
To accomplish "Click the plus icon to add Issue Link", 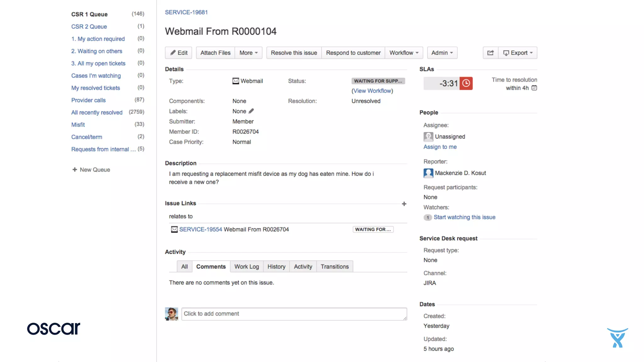I will point(404,204).
